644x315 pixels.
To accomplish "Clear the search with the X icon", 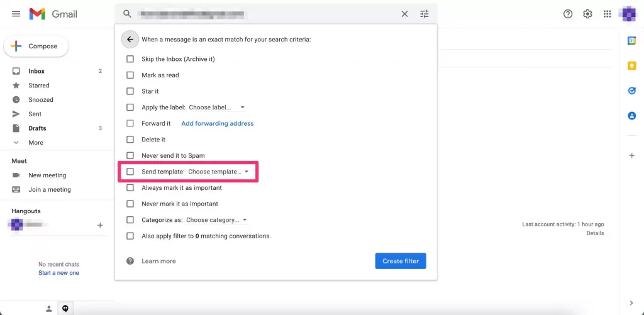I will (x=404, y=14).
